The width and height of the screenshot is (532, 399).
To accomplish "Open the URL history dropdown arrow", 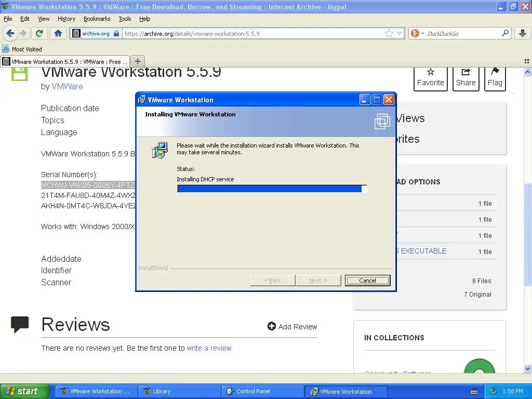I will click(x=400, y=33).
